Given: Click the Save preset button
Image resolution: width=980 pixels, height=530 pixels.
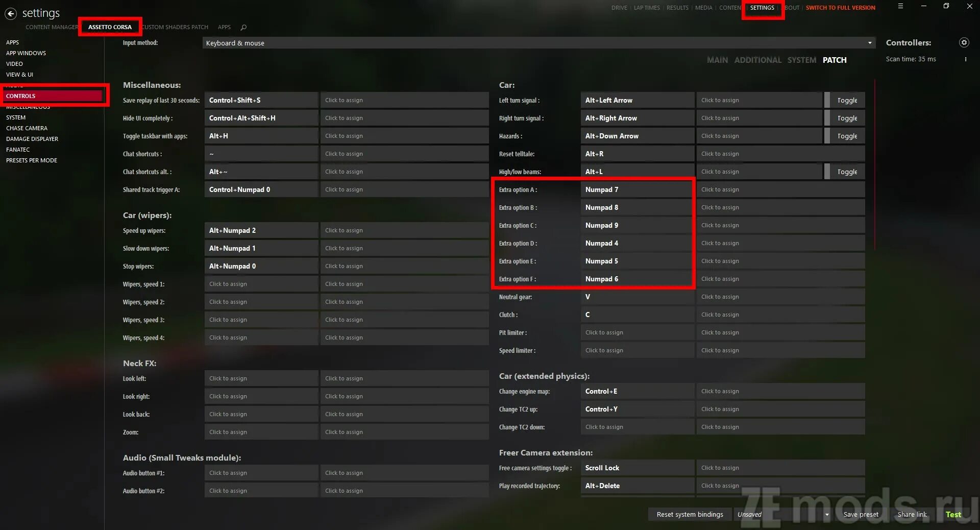Looking at the screenshot, I should [861, 514].
